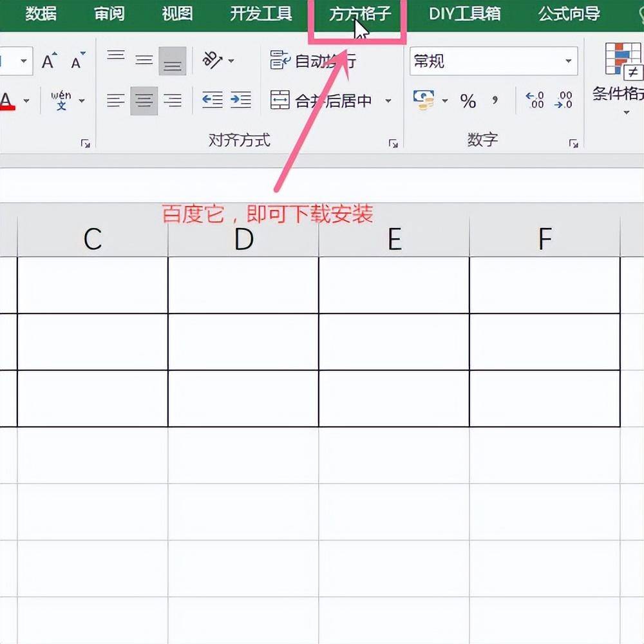Apply percent style

tap(468, 101)
